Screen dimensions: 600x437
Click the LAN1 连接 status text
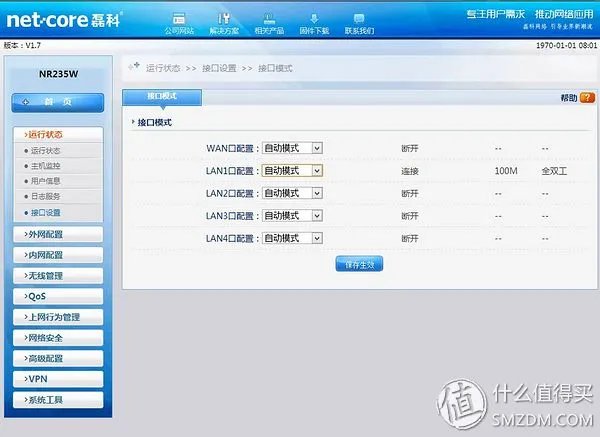pos(409,171)
